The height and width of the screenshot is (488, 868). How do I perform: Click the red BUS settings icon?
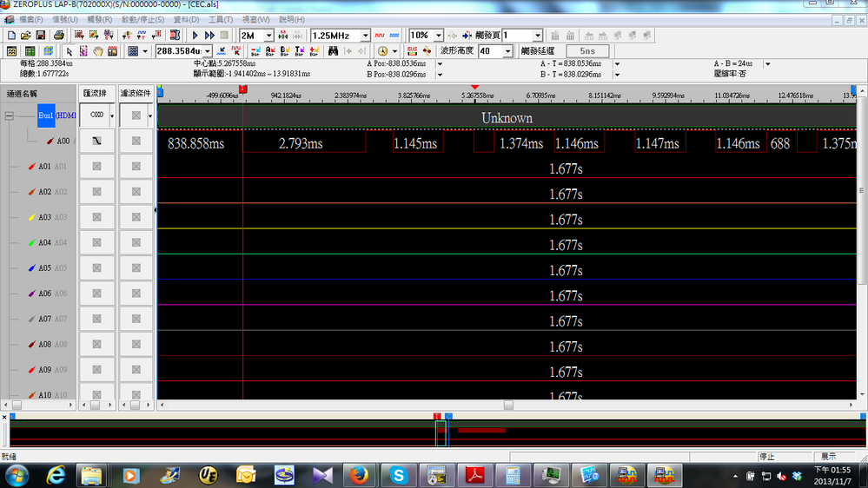[x=413, y=51]
